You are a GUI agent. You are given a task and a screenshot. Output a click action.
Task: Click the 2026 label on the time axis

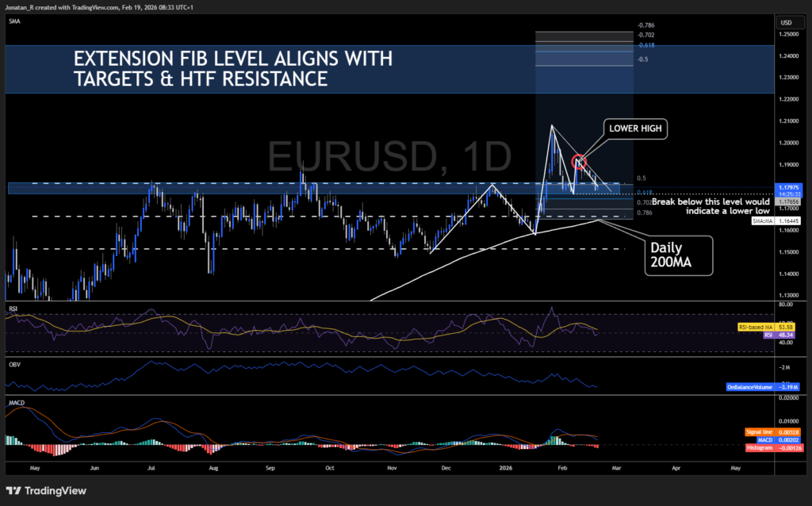tap(505, 468)
